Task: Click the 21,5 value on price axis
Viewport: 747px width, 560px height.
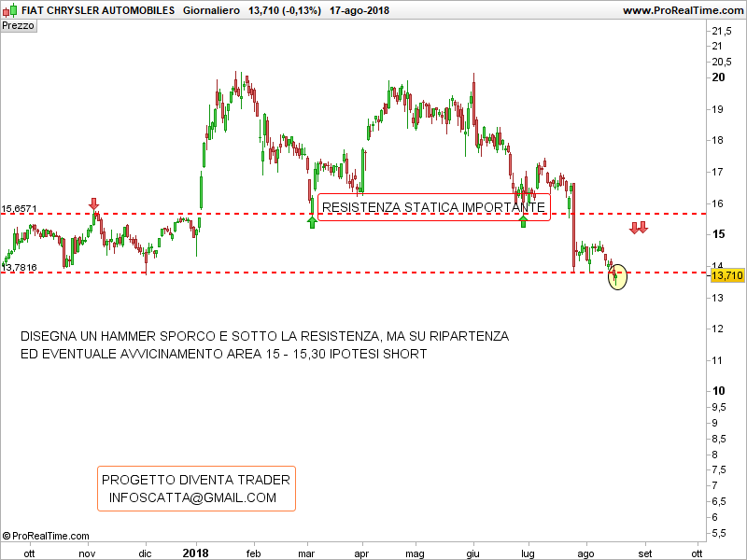Action: pos(722,31)
